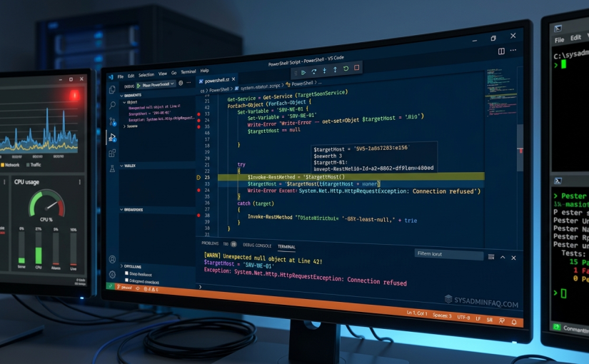The image size is (589, 364).
Task: Restart the debug session
Action: click(346, 69)
